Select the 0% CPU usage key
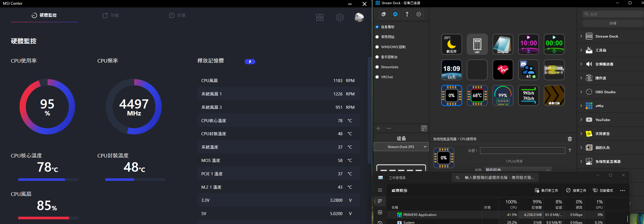 tap(451, 95)
